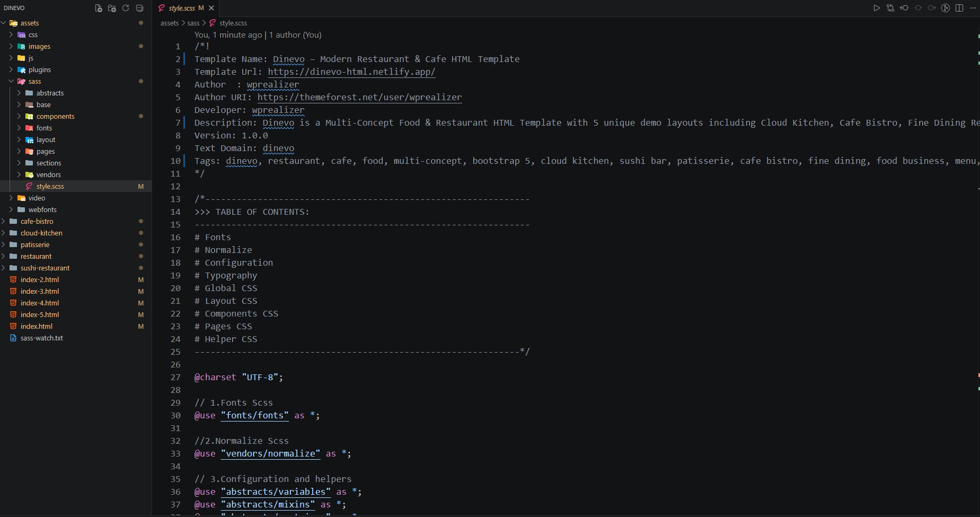Open index-3.html file
The width and height of the screenshot is (980, 517).
(76, 291)
